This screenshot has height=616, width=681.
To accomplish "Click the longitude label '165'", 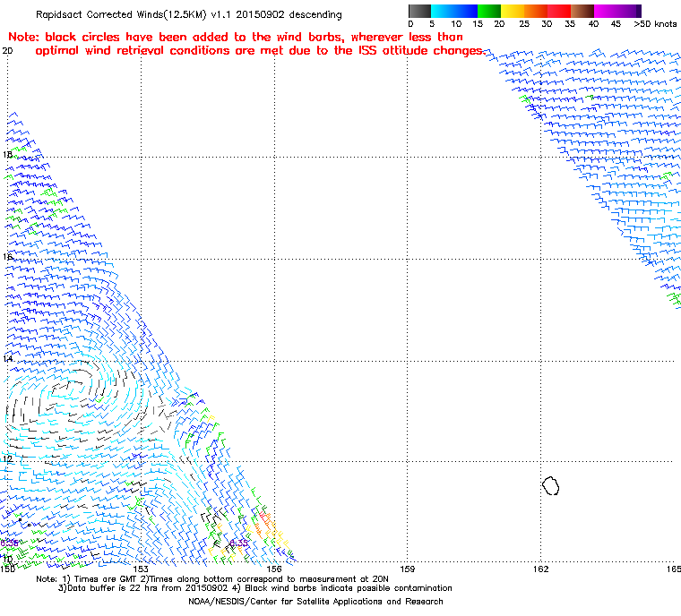I will coord(674,569).
